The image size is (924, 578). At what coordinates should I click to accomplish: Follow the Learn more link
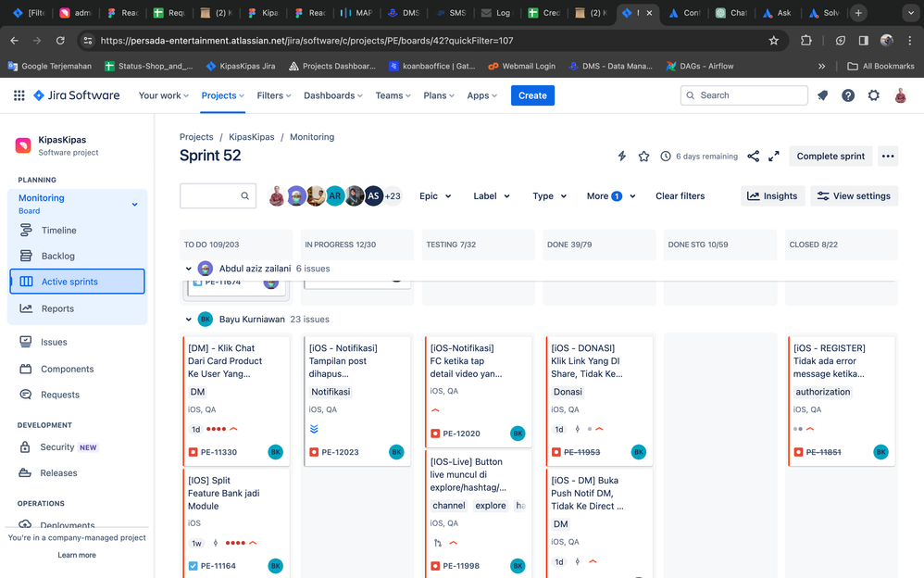77,555
